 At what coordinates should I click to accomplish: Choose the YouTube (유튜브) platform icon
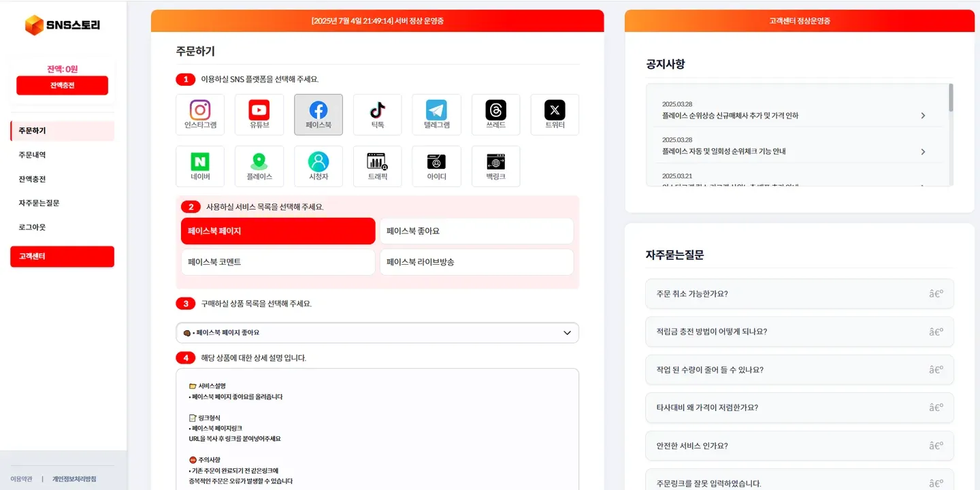[x=259, y=114]
